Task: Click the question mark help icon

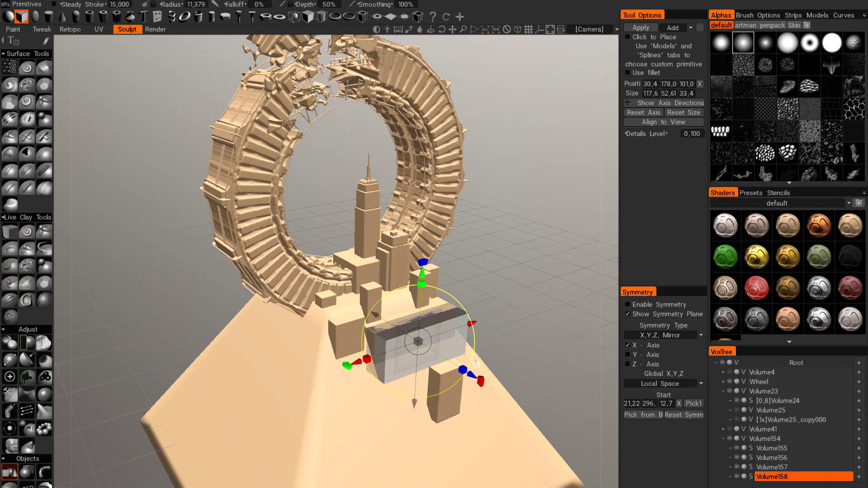Action: (x=433, y=17)
